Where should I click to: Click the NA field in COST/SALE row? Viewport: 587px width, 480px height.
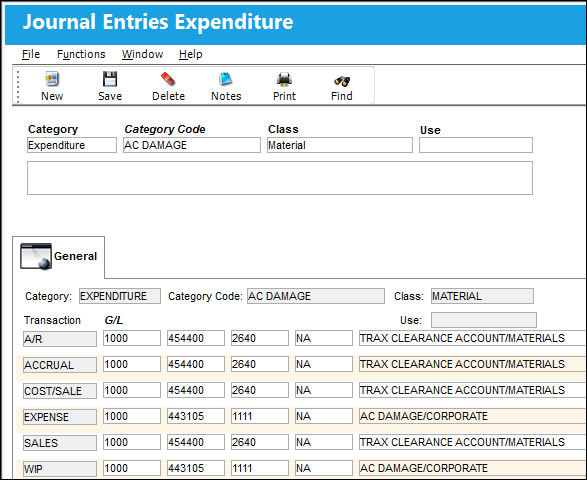[324, 390]
